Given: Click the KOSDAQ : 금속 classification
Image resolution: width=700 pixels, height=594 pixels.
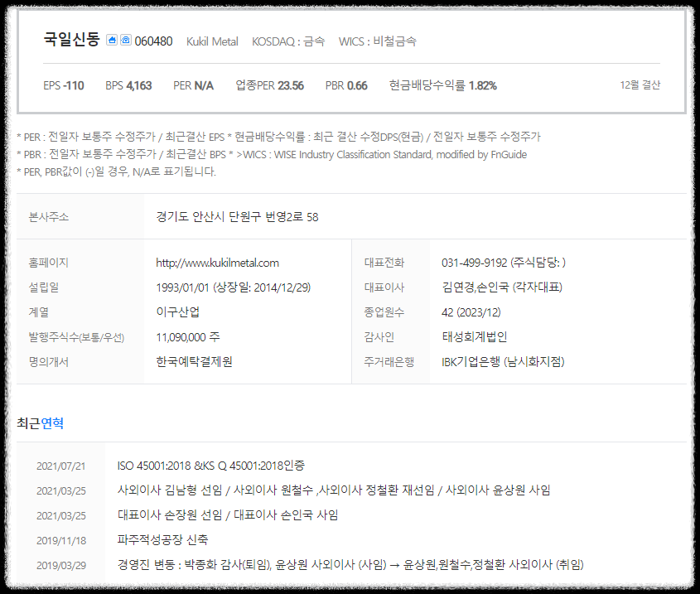Looking at the screenshot, I should pyautogui.click(x=288, y=41).
